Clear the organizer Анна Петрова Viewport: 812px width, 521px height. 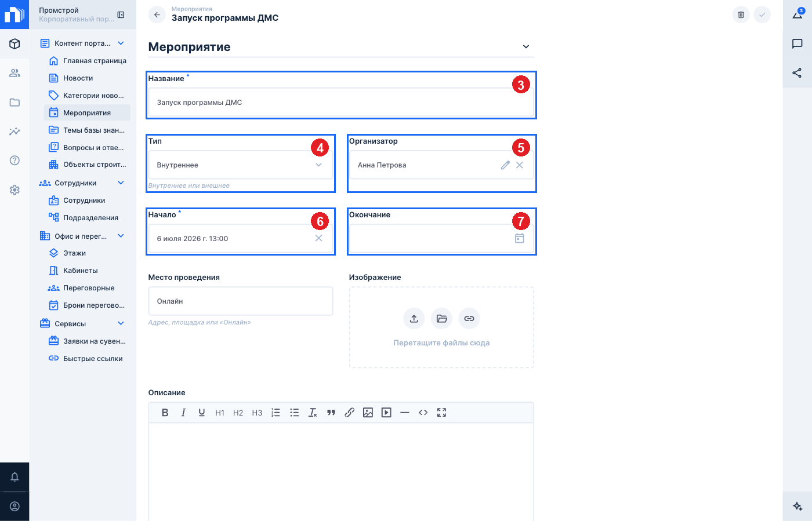click(x=520, y=165)
